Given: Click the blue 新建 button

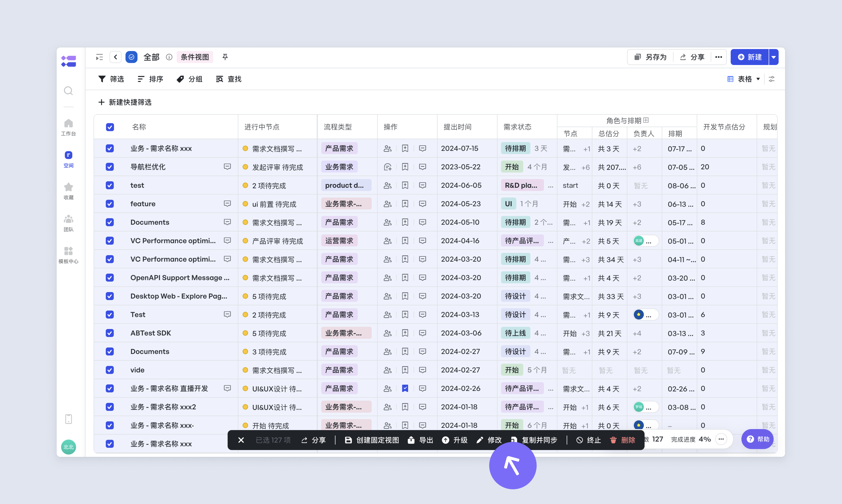Looking at the screenshot, I should 750,57.
